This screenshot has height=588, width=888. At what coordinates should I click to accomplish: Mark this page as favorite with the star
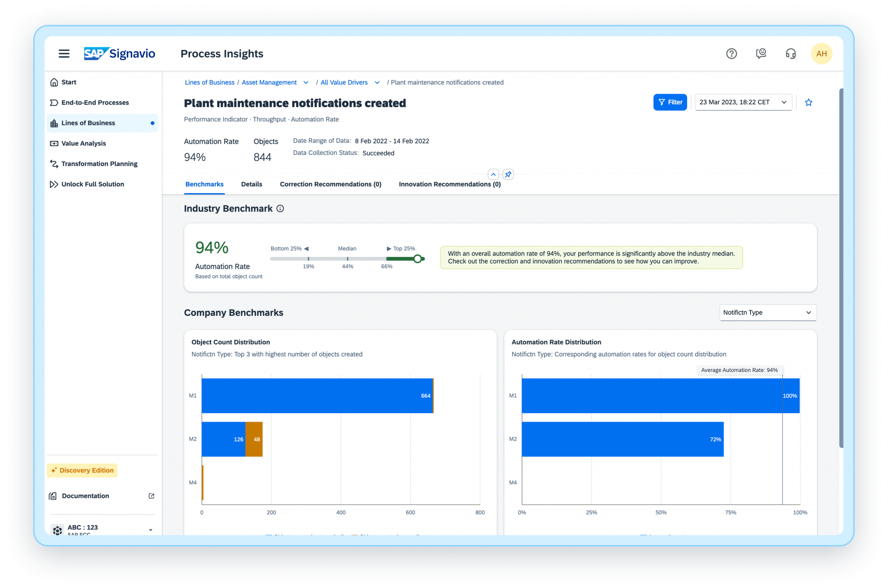coord(809,102)
